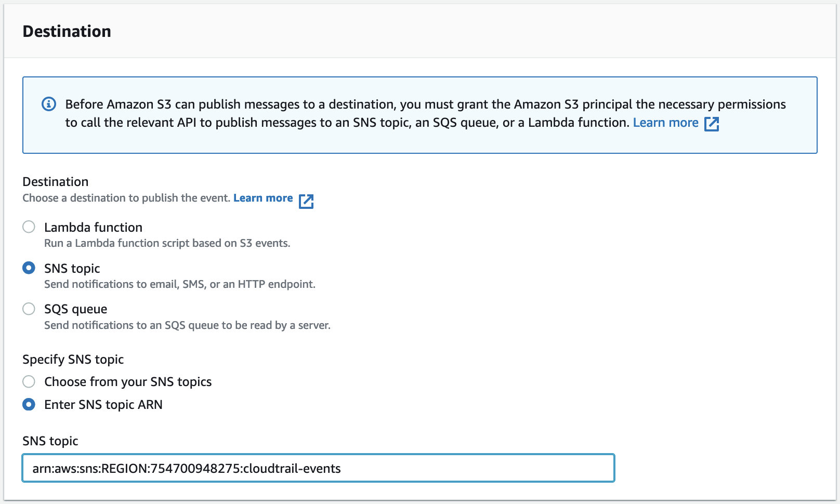Click 'Choose a destination to publish' text

coord(126,198)
